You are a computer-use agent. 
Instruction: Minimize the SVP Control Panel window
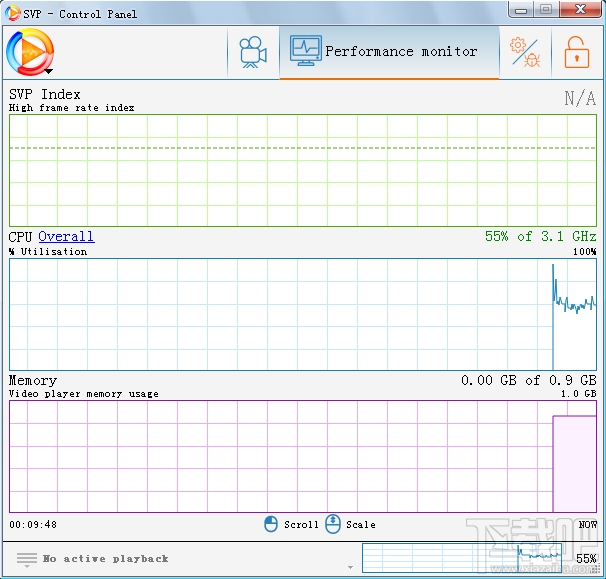click(521, 10)
